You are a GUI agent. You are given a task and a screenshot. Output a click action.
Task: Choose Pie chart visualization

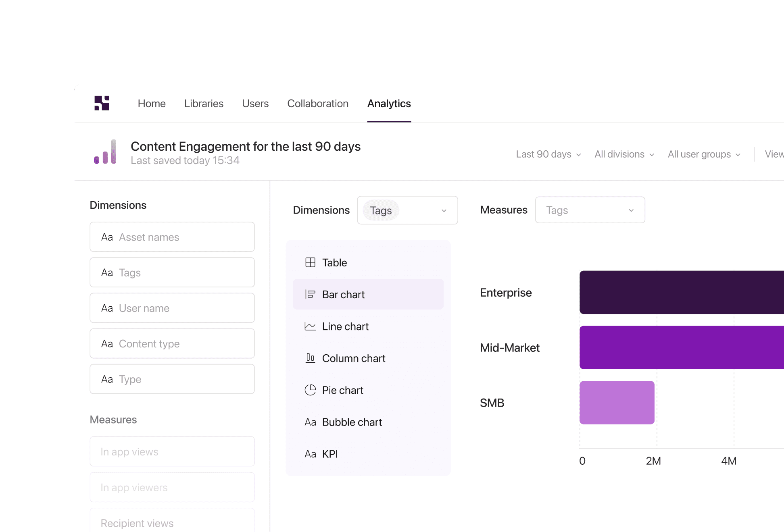[x=368, y=390]
